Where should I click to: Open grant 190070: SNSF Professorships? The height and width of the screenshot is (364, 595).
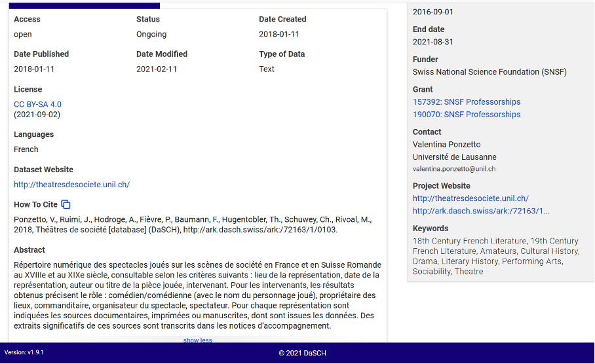[466, 114]
